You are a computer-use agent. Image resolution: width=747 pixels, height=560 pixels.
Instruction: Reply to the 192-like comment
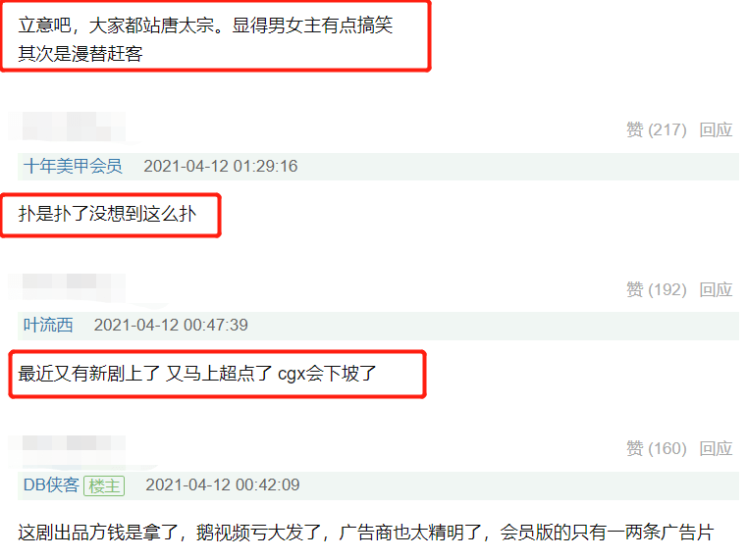716,289
